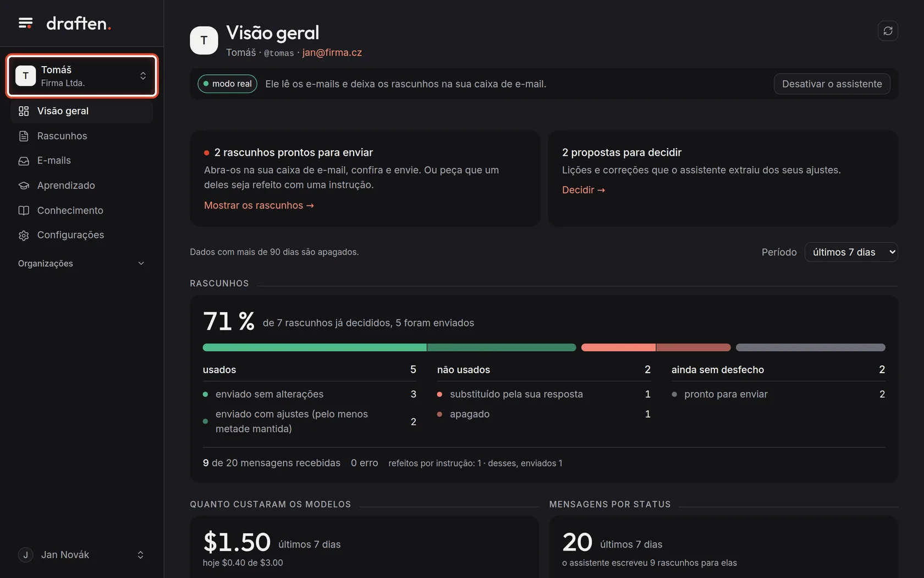Click the refresh icon at top right

[x=888, y=31]
